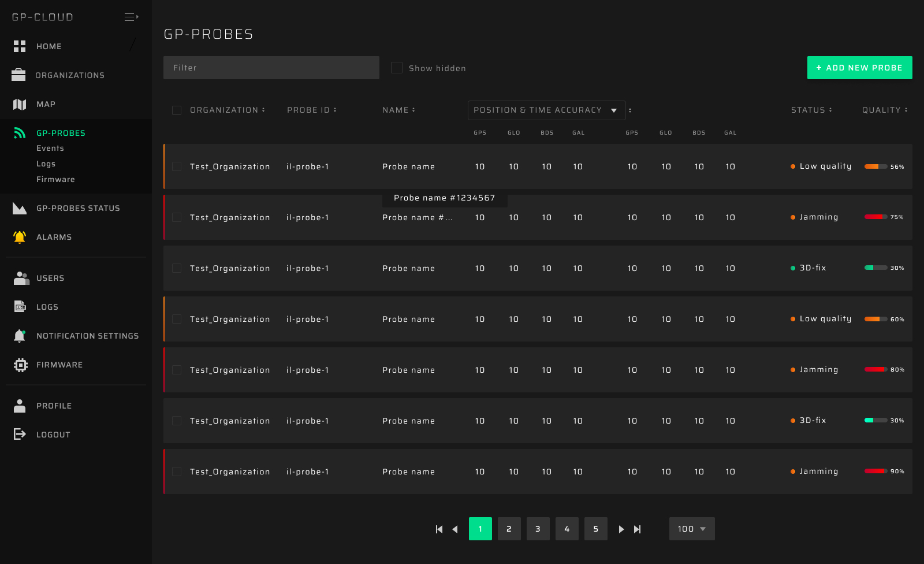Tick the select-all checkbox in header

coord(177,110)
